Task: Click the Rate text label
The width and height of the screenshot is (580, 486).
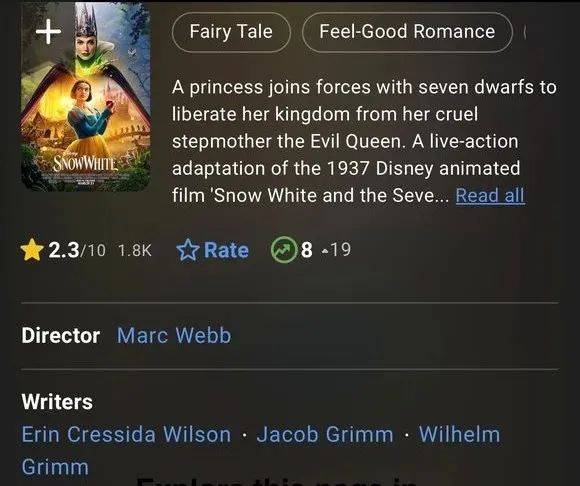Action: tap(226, 250)
